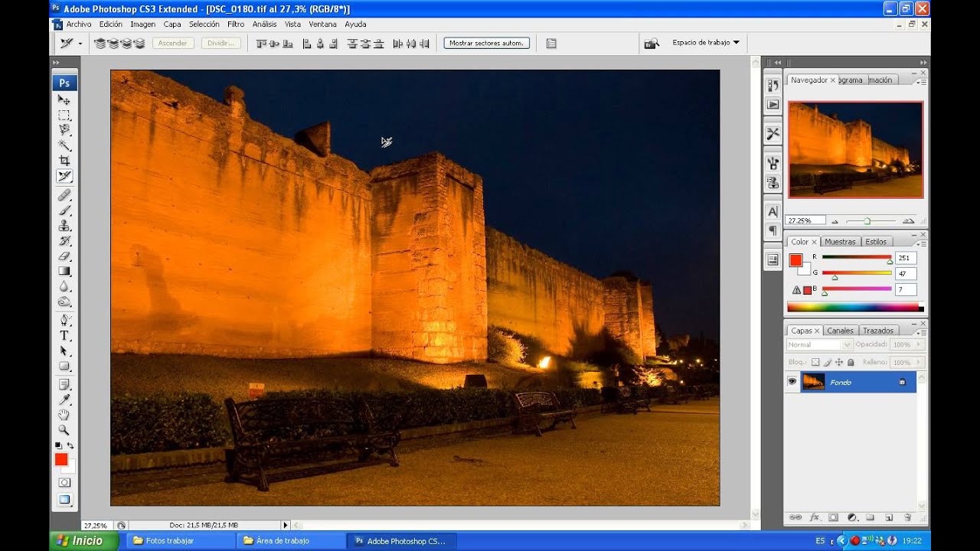Select the Magic Wand tool
The width and height of the screenshot is (980, 551).
tap(64, 145)
